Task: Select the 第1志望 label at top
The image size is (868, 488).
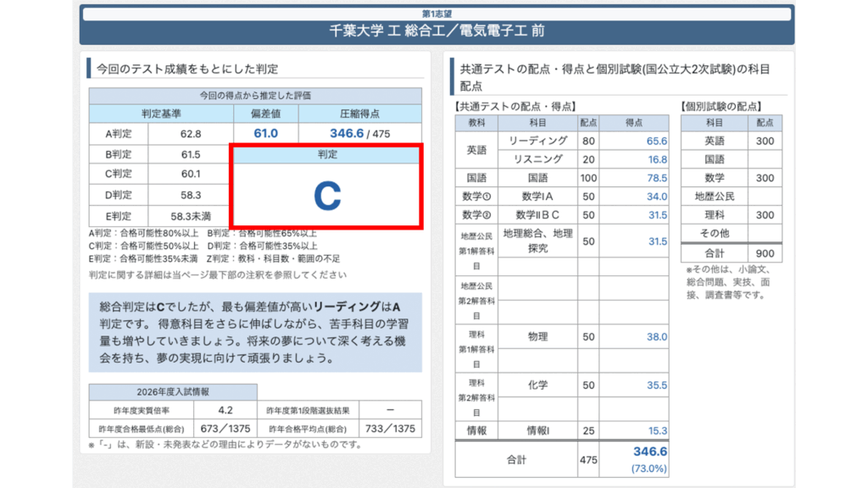Action: pos(437,14)
